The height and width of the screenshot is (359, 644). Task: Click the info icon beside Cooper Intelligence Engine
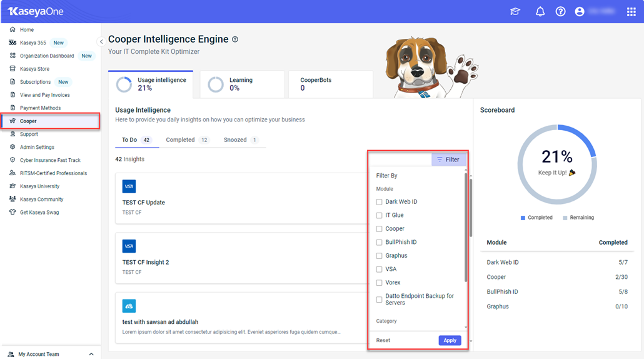235,39
